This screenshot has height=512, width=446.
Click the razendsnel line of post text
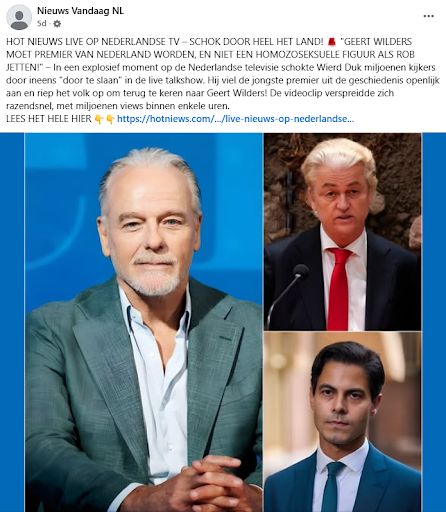[118, 106]
